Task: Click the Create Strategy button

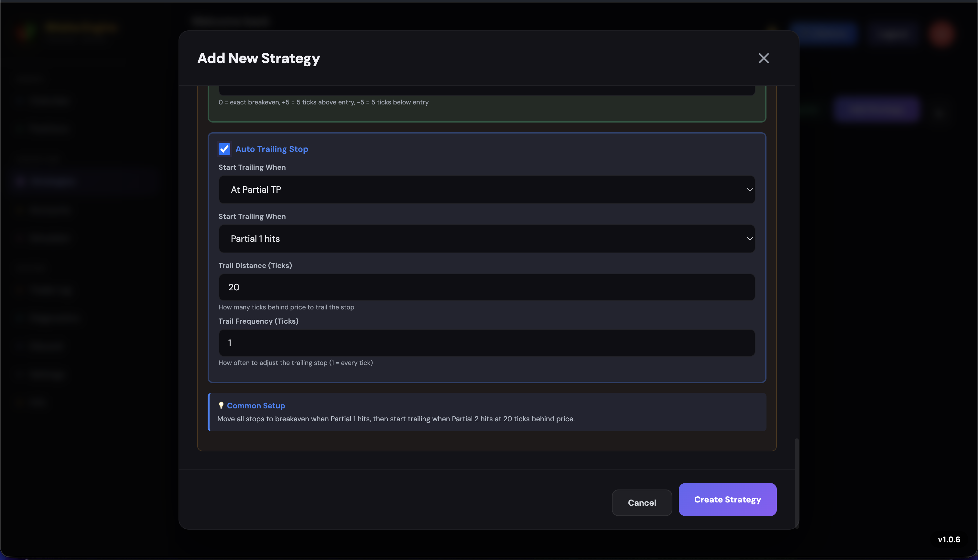Action: tap(727, 499)
